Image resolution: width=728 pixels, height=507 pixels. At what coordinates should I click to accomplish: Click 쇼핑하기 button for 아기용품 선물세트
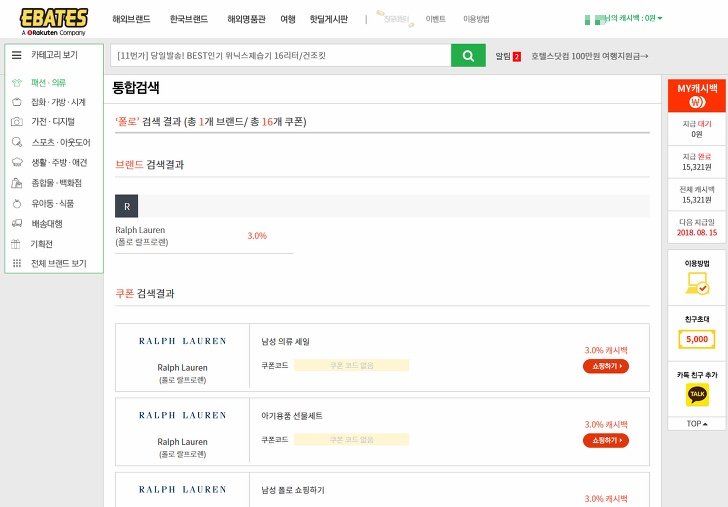point(606,441)
